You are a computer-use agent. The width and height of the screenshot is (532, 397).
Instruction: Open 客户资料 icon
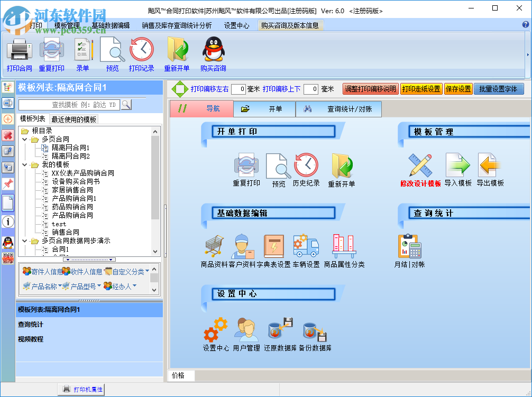tap(242, 246)
